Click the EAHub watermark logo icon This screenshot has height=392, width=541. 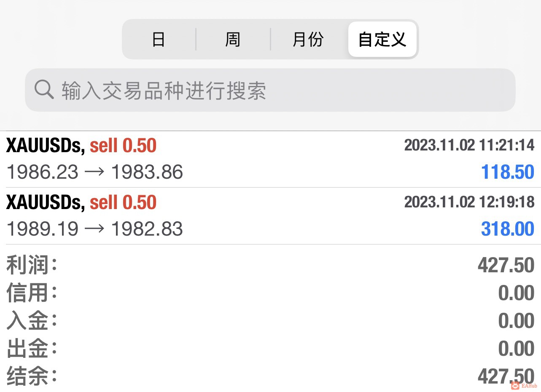click(514, 385)
